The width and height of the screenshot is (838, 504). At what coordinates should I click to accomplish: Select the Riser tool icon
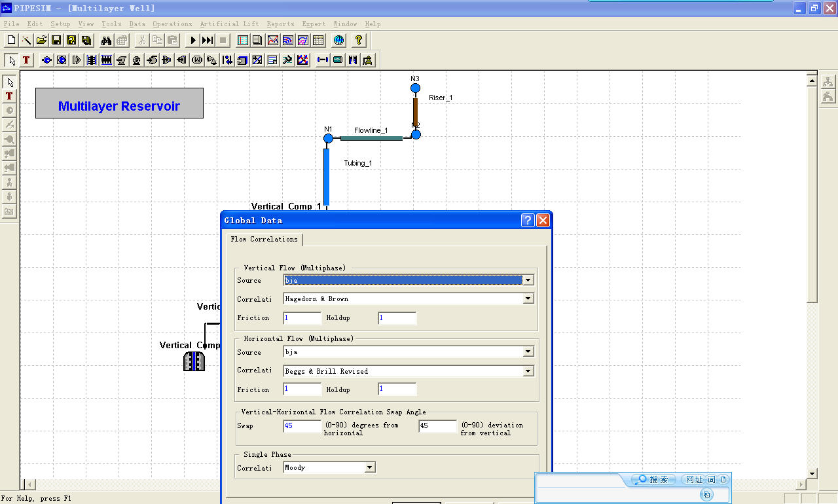(368, 60)
